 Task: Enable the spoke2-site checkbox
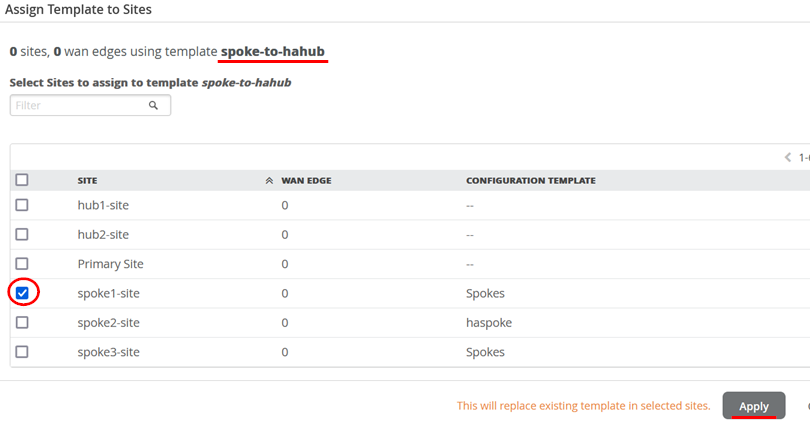click(22, 322)
